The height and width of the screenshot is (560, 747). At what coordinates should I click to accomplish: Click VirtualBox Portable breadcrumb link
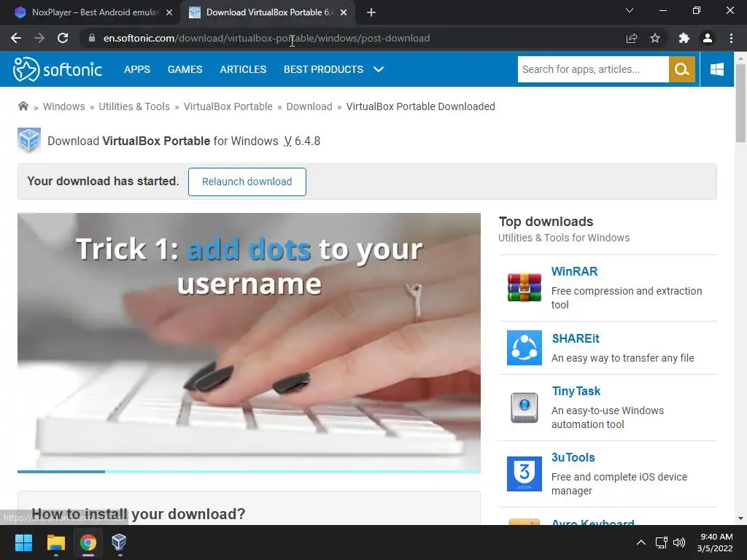(x=228, y=106)
